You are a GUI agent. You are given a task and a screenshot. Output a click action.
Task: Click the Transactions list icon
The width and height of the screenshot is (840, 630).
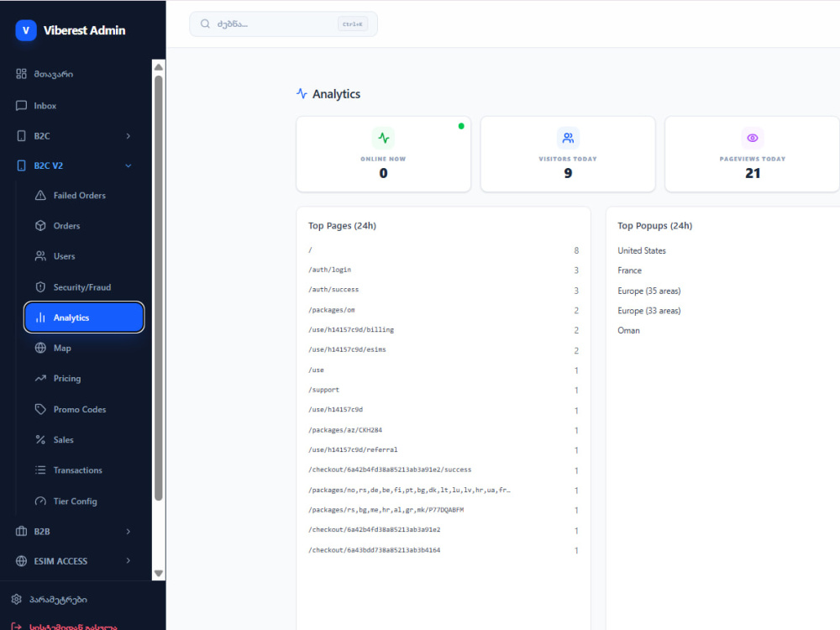pyautogui.click(x=40, y=470)
